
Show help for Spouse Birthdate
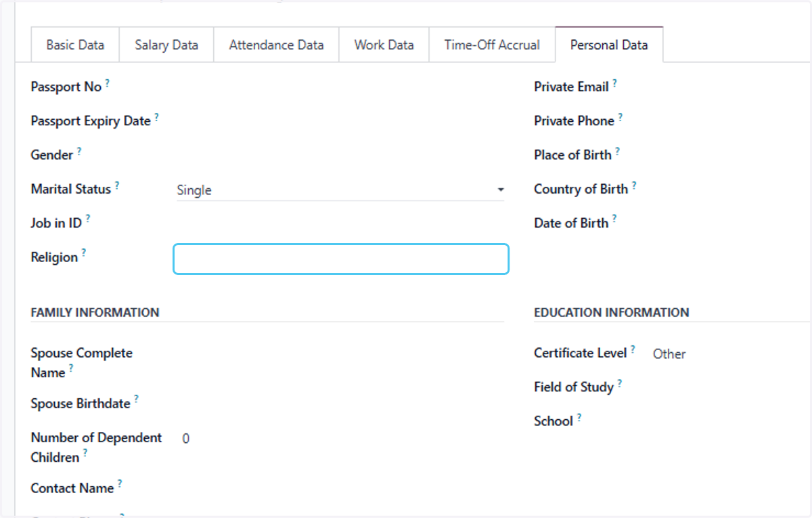(x=135, y=399)
